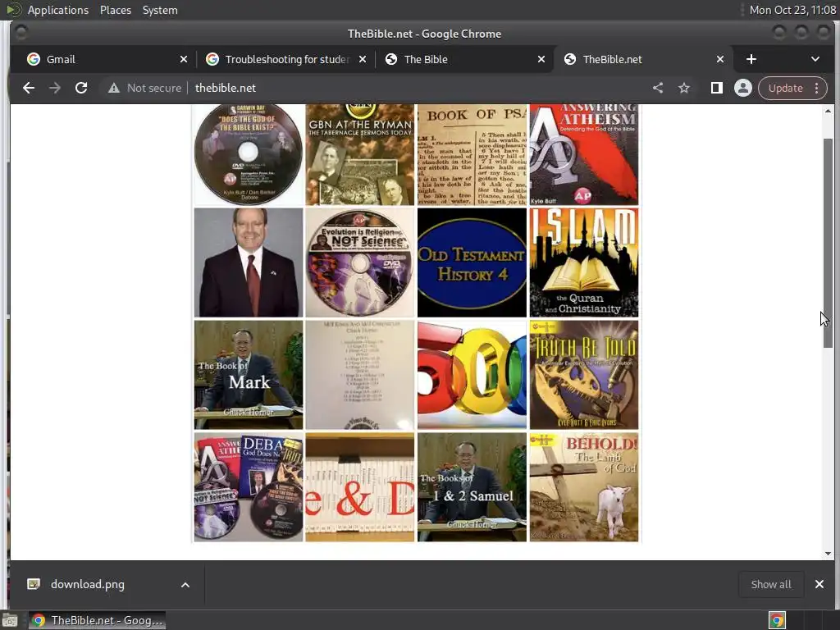Open the Answering Atheism thumbnail
This screenshot has width=840, height=630.
583,154
